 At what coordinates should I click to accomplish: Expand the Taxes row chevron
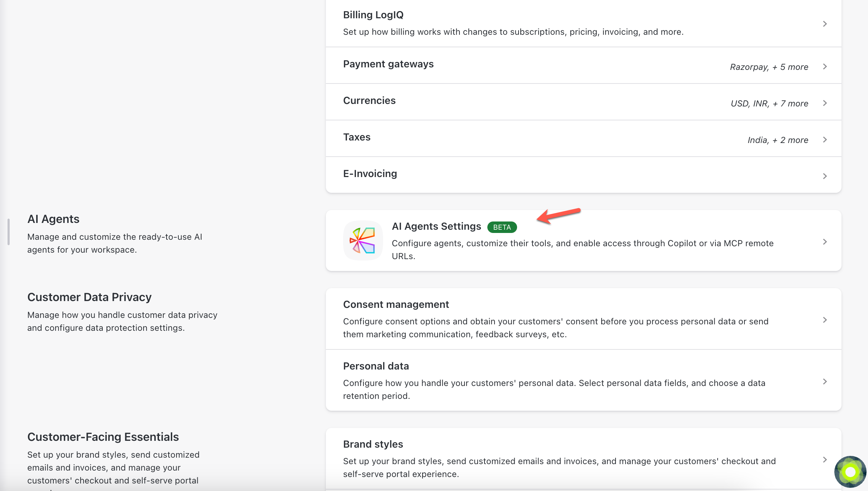825,140
